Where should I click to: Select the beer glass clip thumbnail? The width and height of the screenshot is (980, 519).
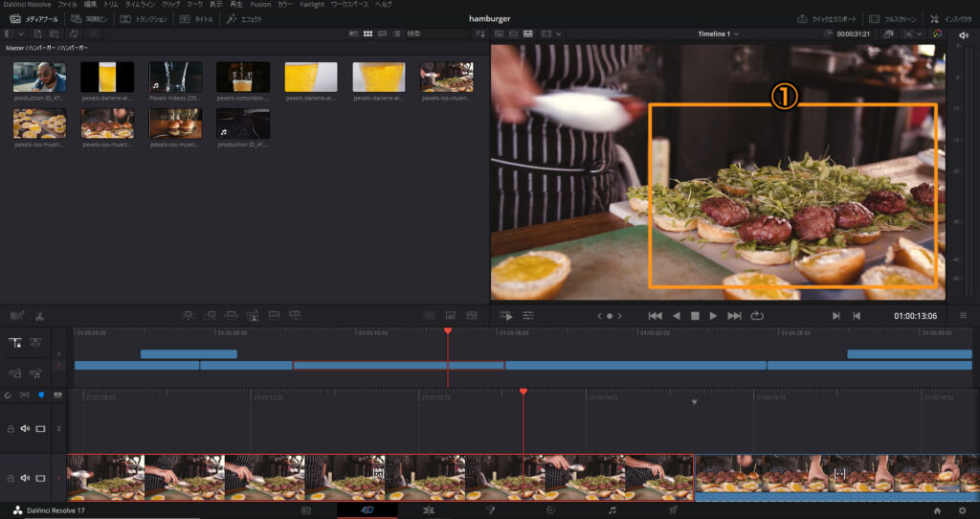[x=106, y=77]
